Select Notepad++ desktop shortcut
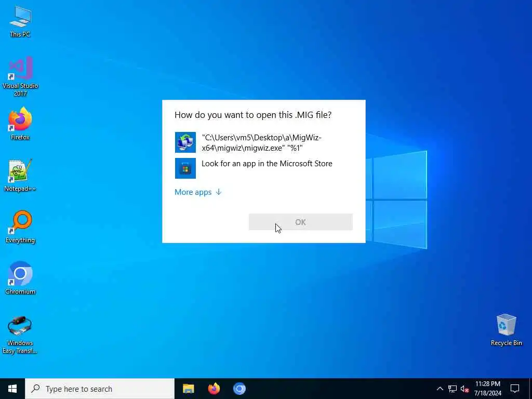Image resolution: width=532 pixels, height=399 pixels. [20, 176]
